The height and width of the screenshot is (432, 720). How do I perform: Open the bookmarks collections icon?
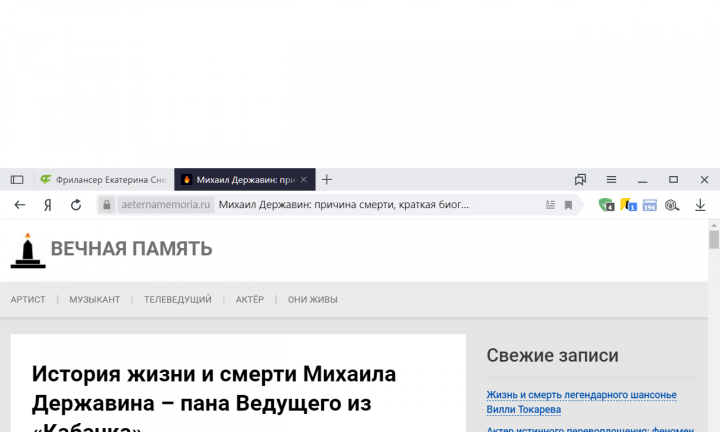[x=580, y=180]
